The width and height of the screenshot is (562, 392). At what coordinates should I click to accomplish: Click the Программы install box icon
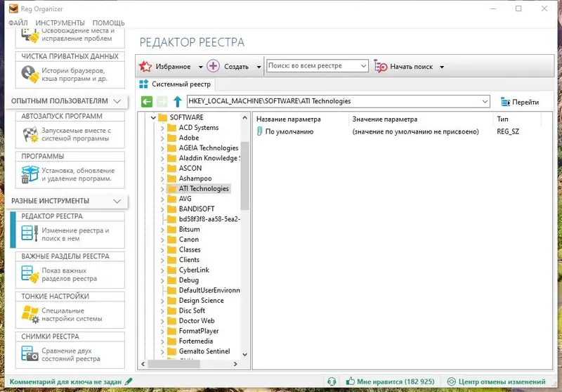(30, 174)
